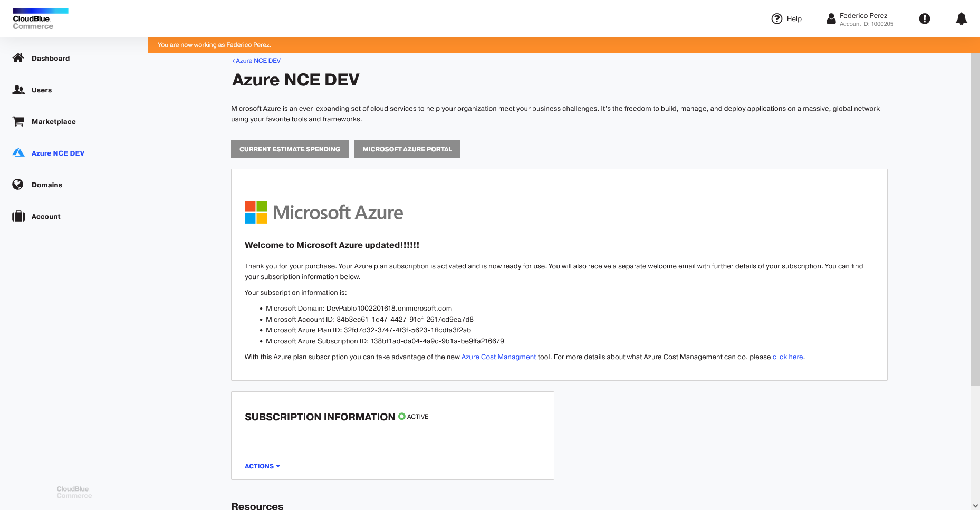The image size is (980, 510).
Task: Open the Dashboard menu item
Action: [x=51, y=59]
